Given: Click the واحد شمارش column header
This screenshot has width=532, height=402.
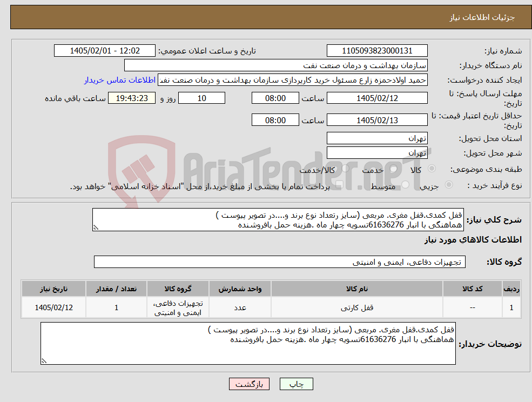Looking at the screenshot, I should tap(240, 289).
